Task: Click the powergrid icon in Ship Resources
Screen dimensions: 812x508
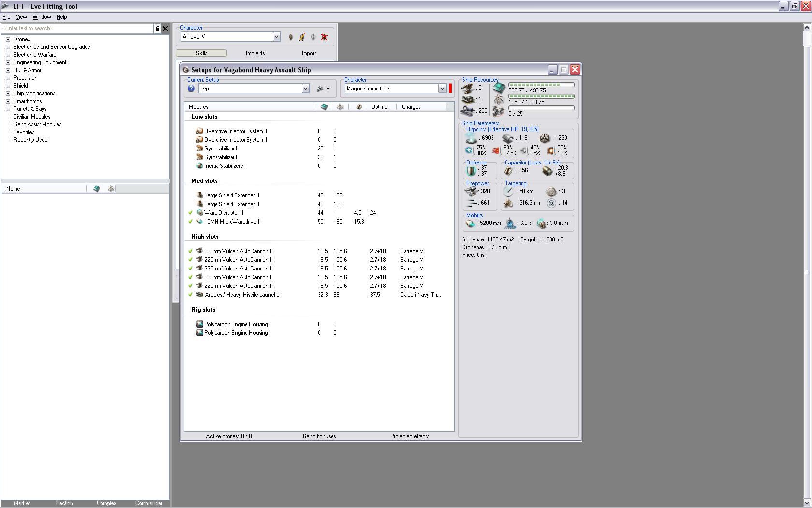Action: tap(499, 100)
